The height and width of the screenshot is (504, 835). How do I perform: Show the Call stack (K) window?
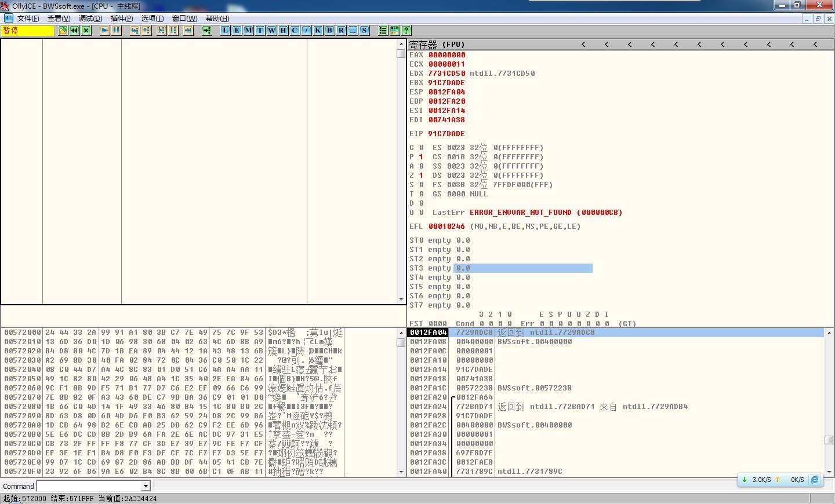tap(318, 31)
